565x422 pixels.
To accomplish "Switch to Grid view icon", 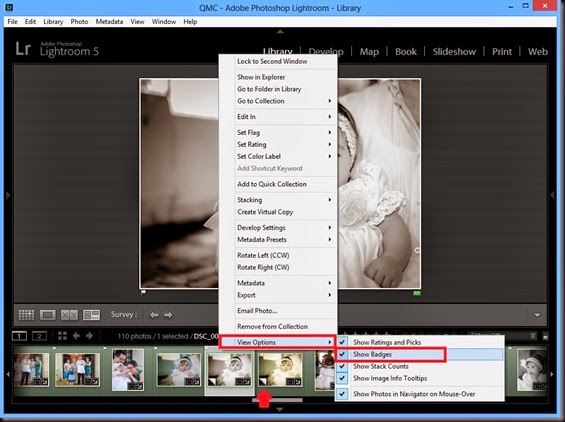I will click(26, 315).
